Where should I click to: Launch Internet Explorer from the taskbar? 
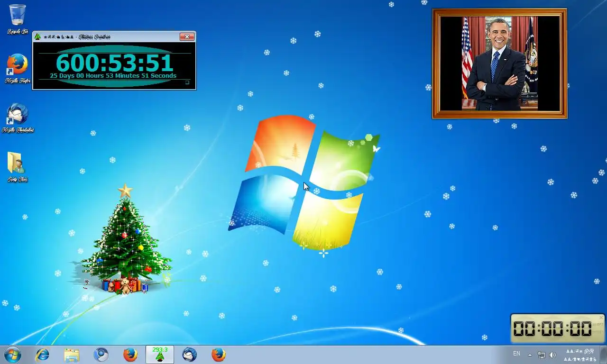pos(43,355)
